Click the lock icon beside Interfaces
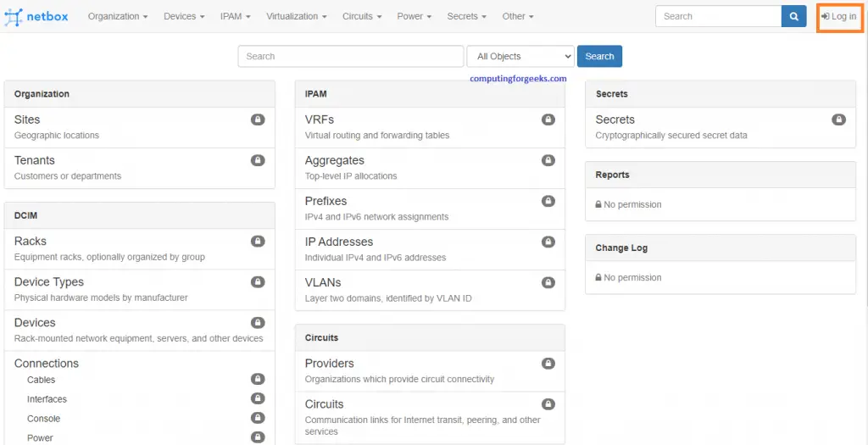The width and height of the screenshot is (868, 445). [x=258, y=398]
